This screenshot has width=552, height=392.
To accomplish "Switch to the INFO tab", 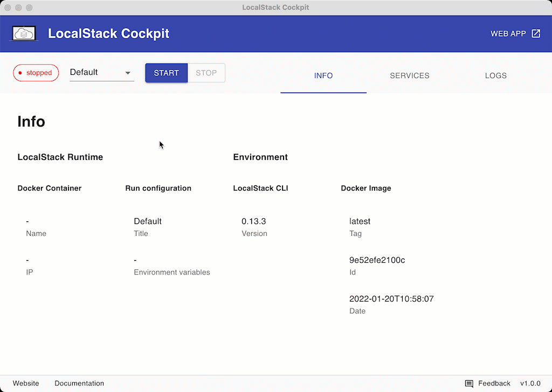I will point(323,75).
